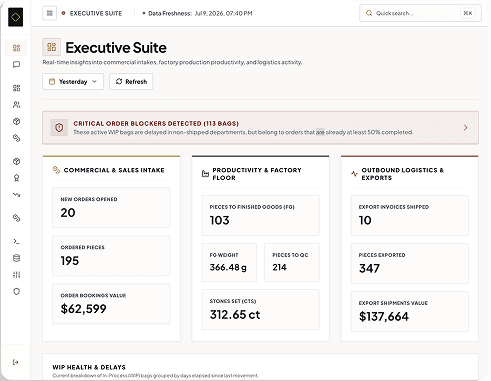Open the users icon in sidebar
Image resolution: width=491 pixels, height=381 pixels.
click(x=16, y=105)
